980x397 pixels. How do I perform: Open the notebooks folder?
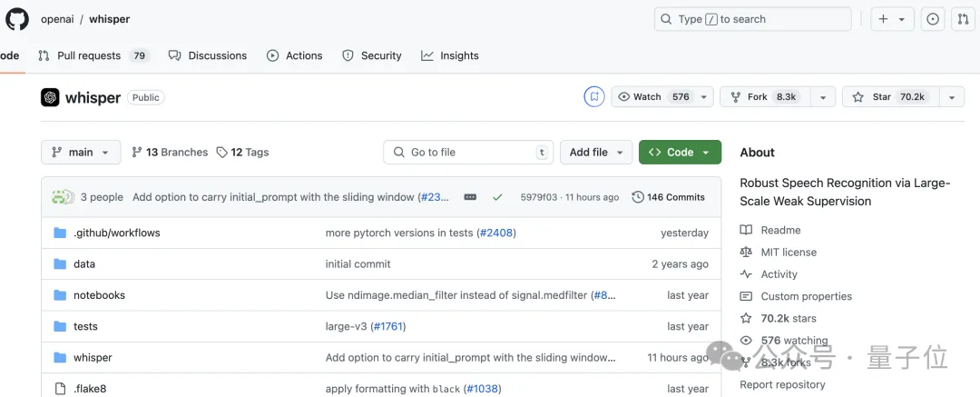point(99,295)
